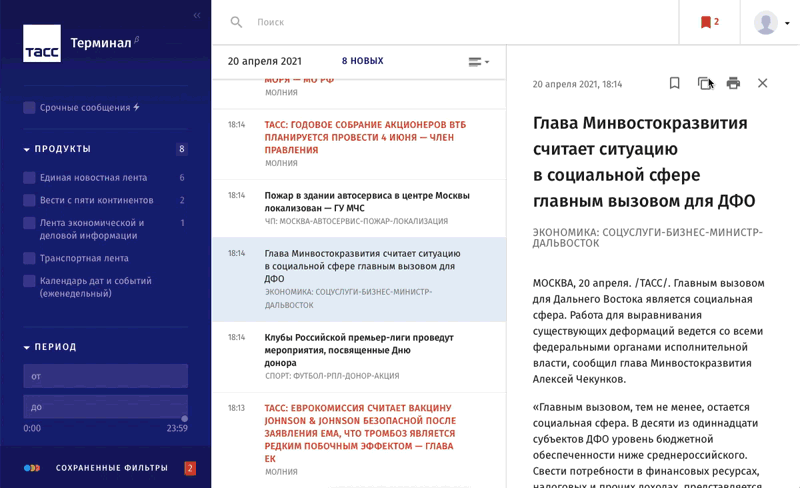The width and height of the screenshot is (800, 488).
Task: Open СОХРАНЕННЫЕ ФИЛЬТРЫ
Action: pyautogui.click(x=112, y=468)
